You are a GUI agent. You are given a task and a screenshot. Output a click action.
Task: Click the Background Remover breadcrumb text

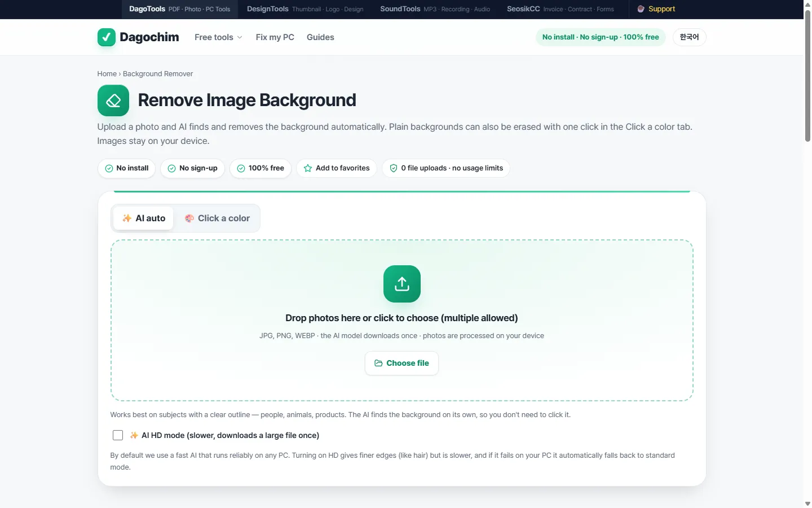(x=158, y=74)
